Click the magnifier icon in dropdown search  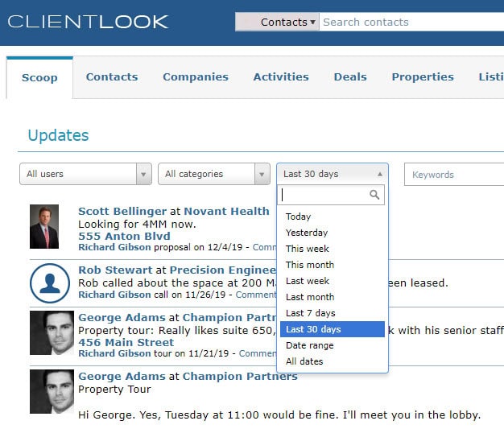(374, 195)
